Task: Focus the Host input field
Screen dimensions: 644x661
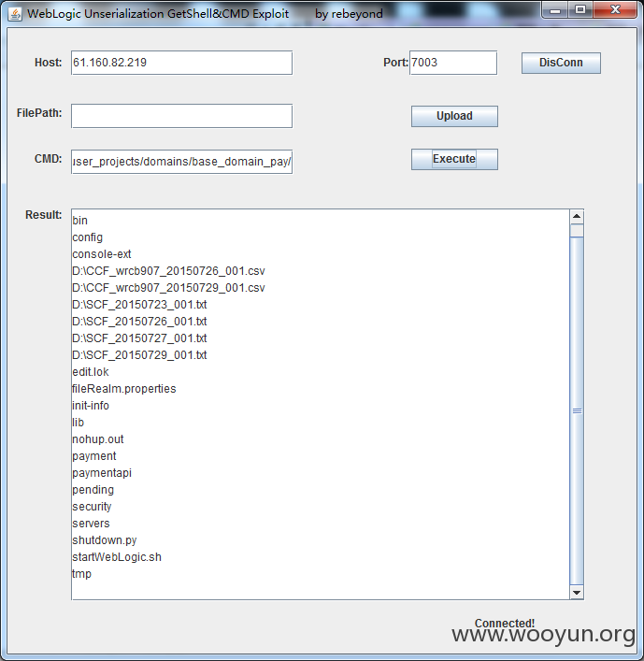Action: (x=181, y=63)
